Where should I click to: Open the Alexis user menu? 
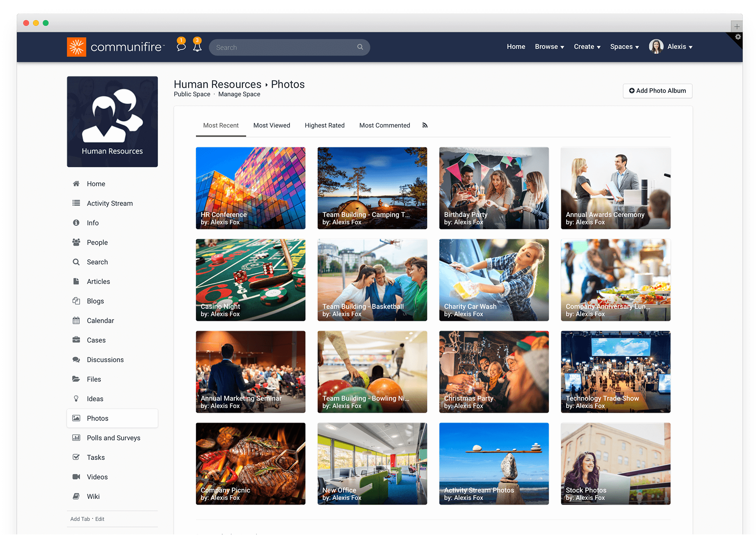pos(676,47)
